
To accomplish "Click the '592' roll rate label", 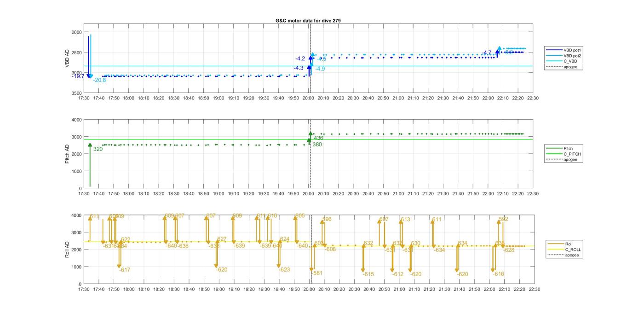I will pyautogui.click(x=503, y=220).
